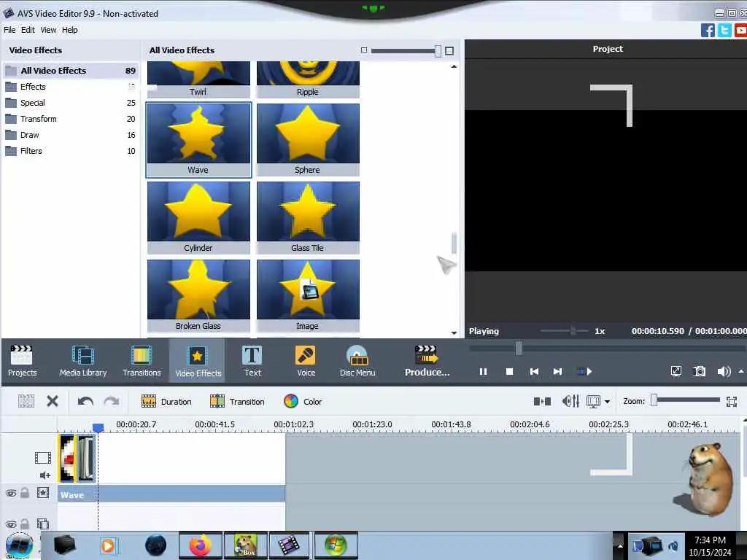Pause the preview playback
The image size is (747, 560).
(x=483, y=371)
